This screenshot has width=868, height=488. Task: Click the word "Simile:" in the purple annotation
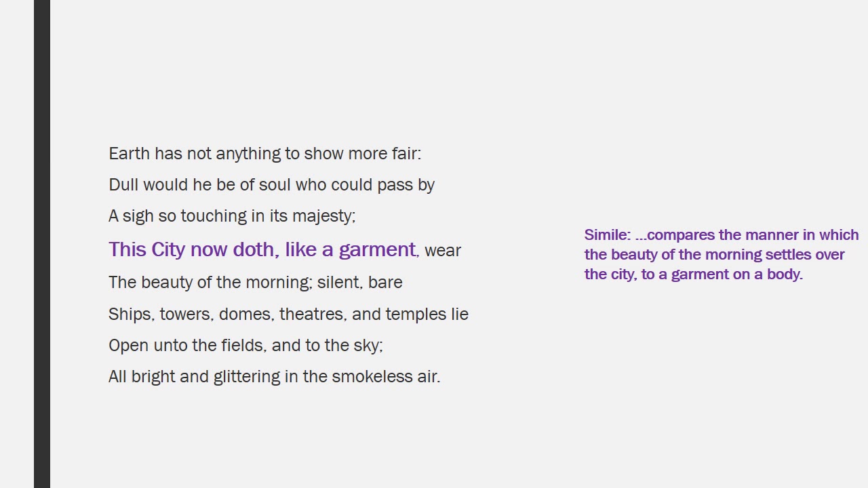(x=608, y=235)
